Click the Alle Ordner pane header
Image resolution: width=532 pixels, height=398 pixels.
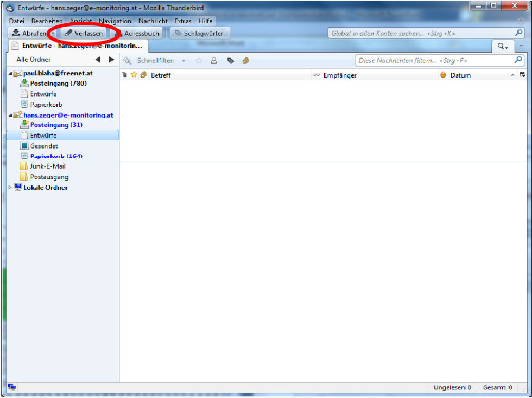(x=33, y=60)
